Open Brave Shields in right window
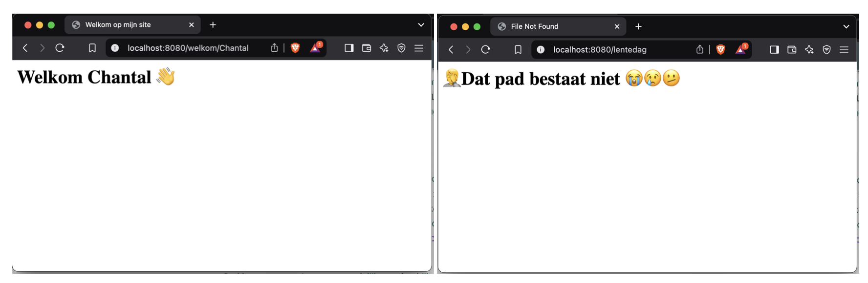The image size is (868, 283). tap(720, 49)
